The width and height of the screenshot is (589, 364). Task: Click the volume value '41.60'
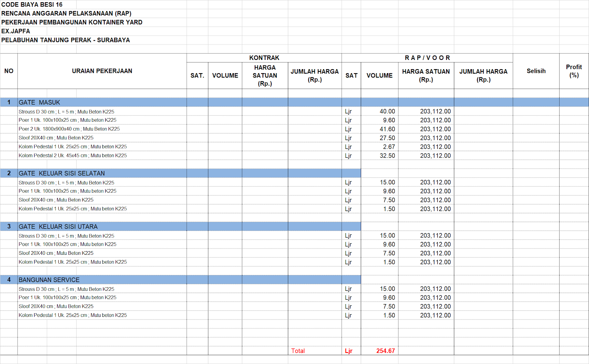(x=387, y=129)
